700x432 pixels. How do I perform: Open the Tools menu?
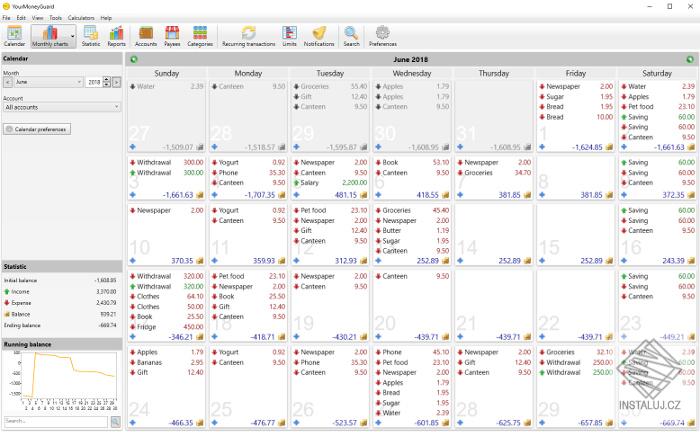pyautogui.click(x=55, y=18)
